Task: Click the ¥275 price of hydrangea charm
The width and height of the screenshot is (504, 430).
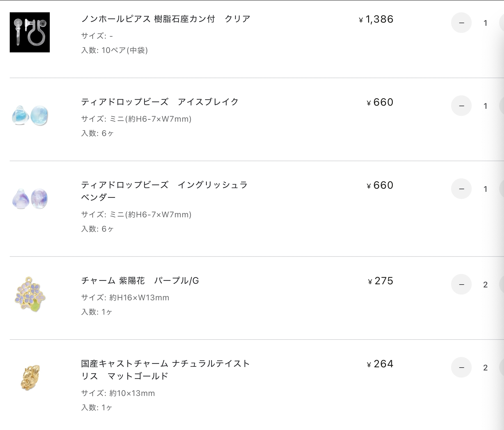Action: tap(380, 281)
